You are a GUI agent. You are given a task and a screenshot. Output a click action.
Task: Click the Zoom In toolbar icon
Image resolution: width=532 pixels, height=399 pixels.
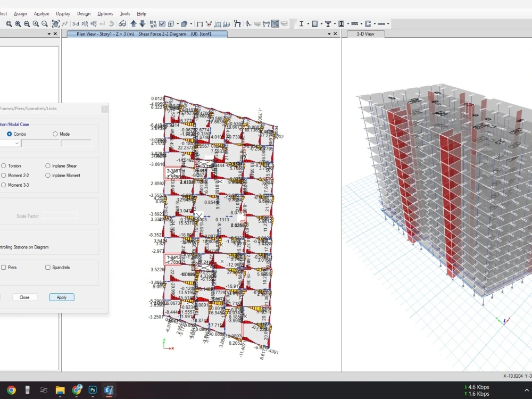pos(36,23)
